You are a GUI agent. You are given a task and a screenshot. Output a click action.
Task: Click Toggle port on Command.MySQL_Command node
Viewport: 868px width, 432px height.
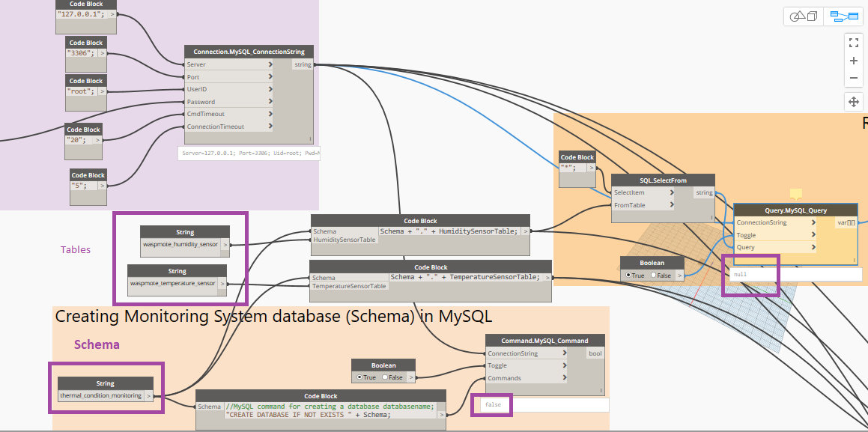(x=528, y=365)
